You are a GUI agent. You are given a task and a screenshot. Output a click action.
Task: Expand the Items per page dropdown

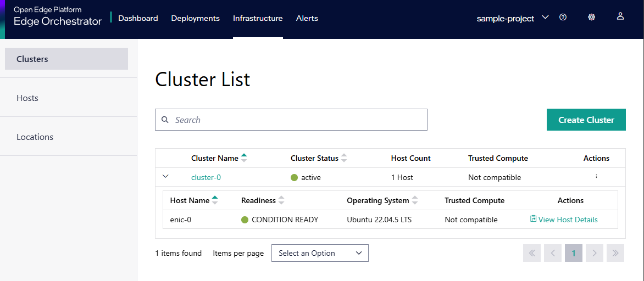320,253
